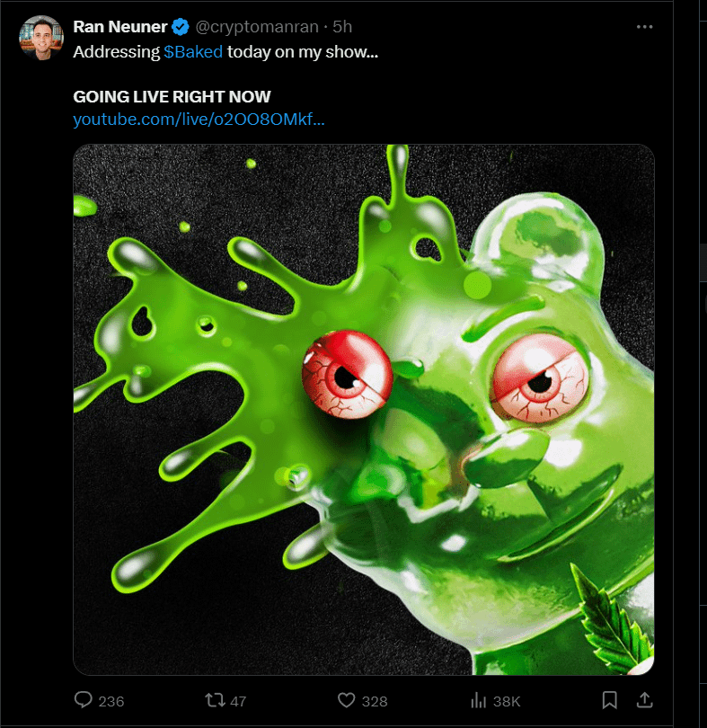Click the 328 likes count
Screen dimensions: 707x728
pos(374,701)
